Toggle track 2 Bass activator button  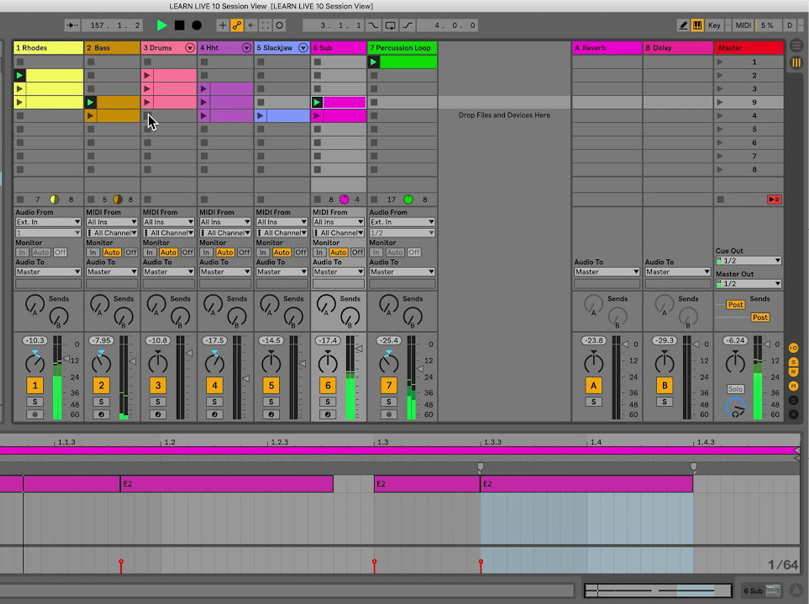(101, 385)
